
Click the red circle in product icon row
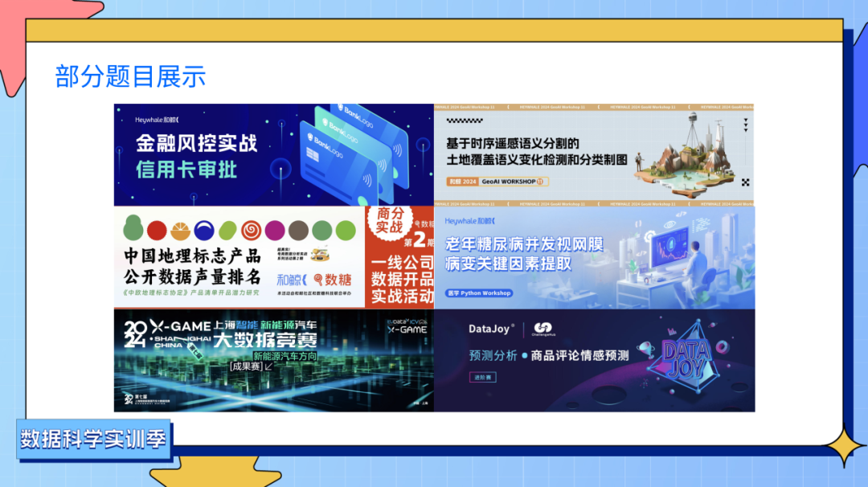157,230
